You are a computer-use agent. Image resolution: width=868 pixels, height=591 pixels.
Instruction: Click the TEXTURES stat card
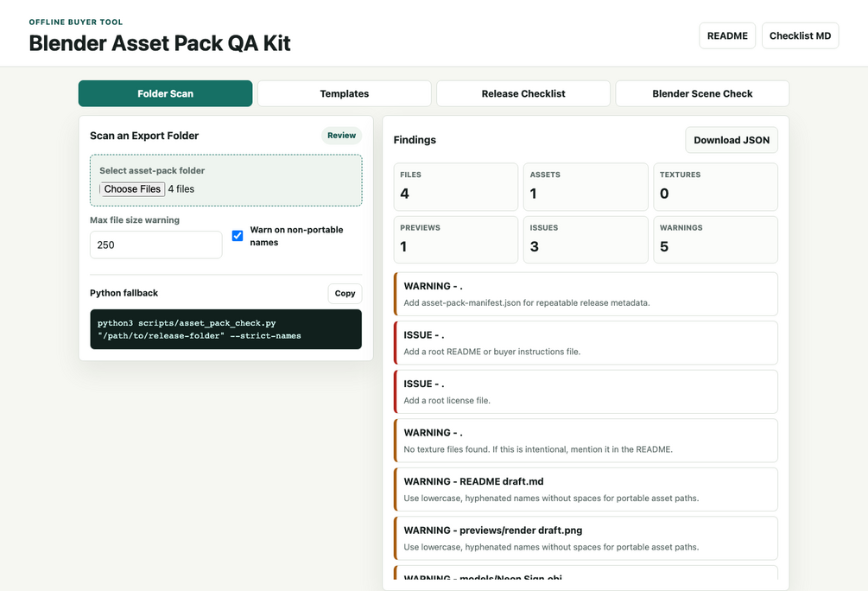tap(715, 187)
